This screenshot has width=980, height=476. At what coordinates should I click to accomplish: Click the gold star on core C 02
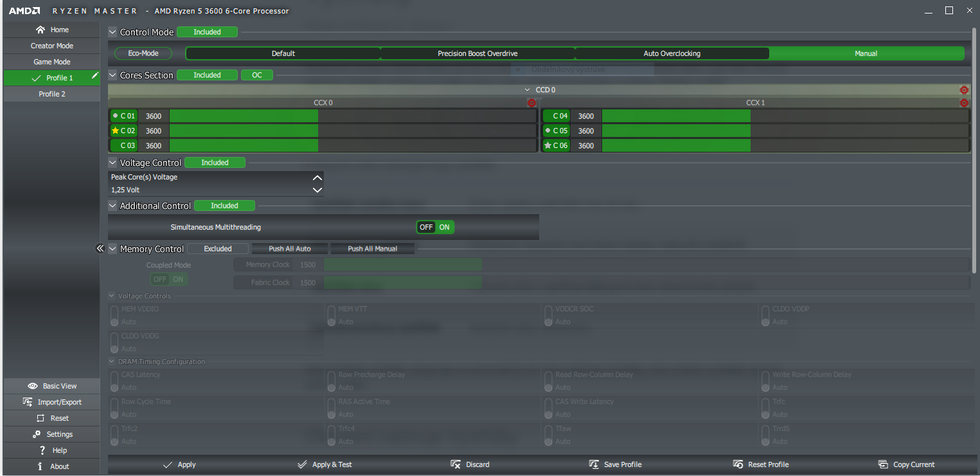tap(116, 131)
